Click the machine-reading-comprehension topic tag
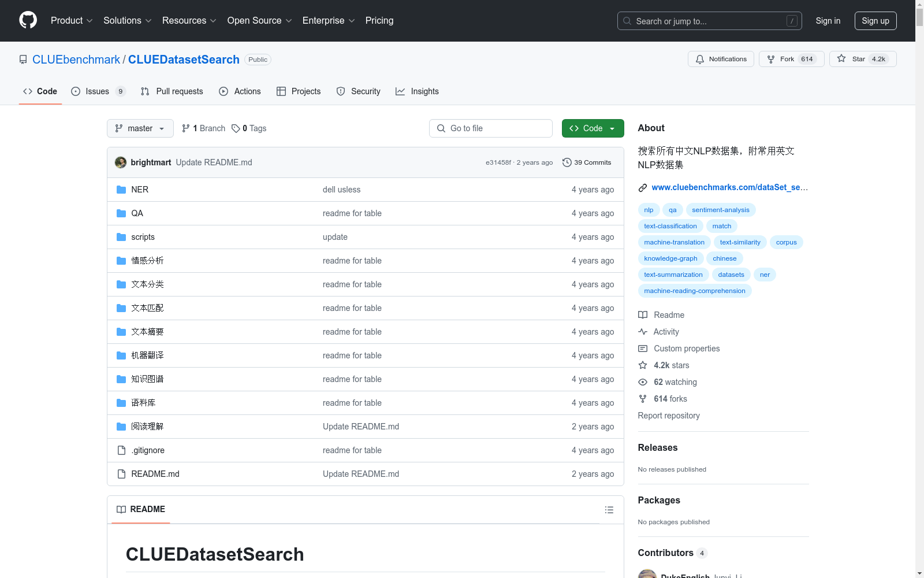The height and width of the screenshot is (578, 924). pyautogui.click(x=695, y=291)
